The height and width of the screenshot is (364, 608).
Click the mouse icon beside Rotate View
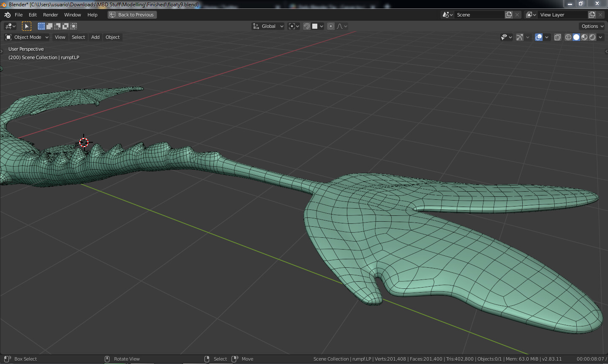107,359
